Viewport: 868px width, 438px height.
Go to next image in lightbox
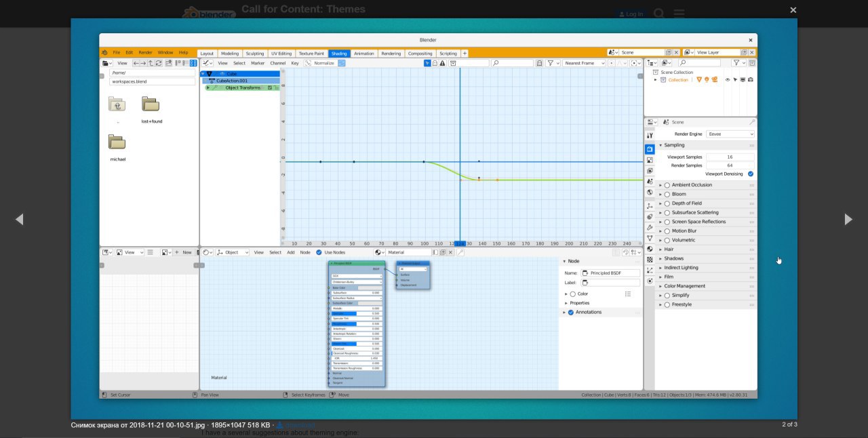tap(848, 219)
